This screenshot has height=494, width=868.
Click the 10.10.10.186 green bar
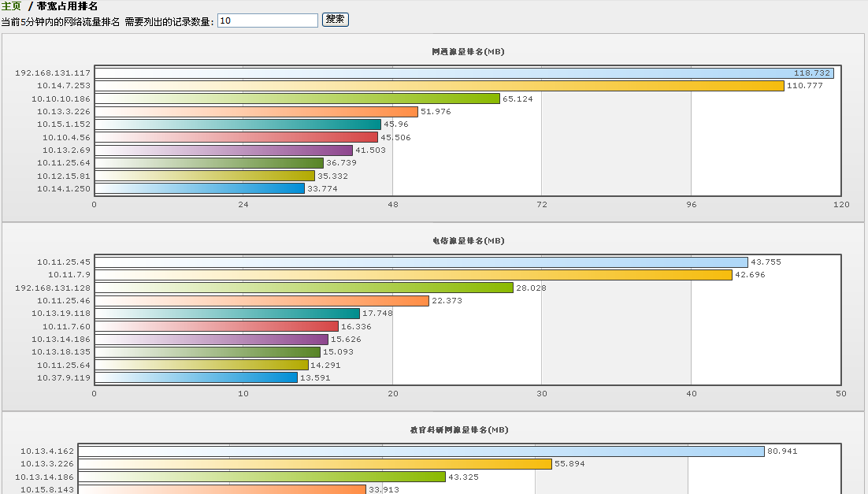[x=297, y=98]
